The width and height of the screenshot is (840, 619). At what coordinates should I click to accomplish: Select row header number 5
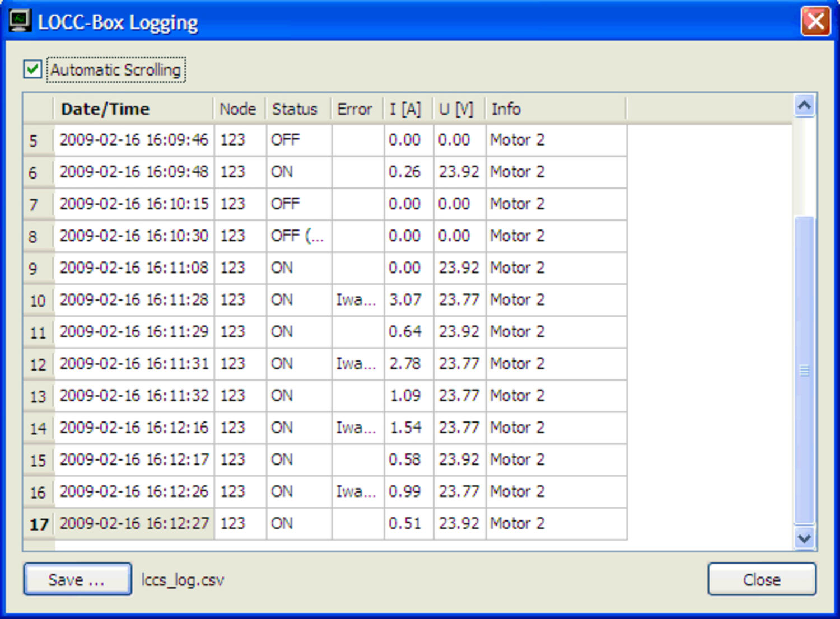point(34,140)
